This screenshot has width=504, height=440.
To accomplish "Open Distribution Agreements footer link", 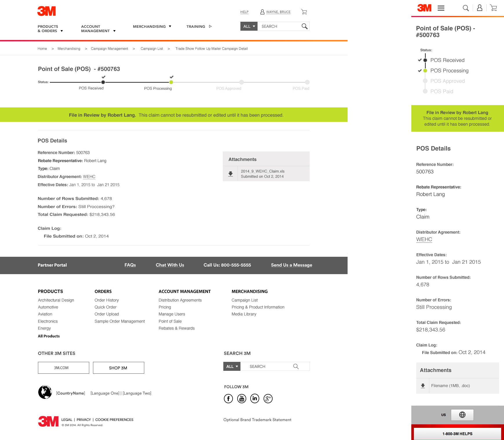I will coord(180,300).
